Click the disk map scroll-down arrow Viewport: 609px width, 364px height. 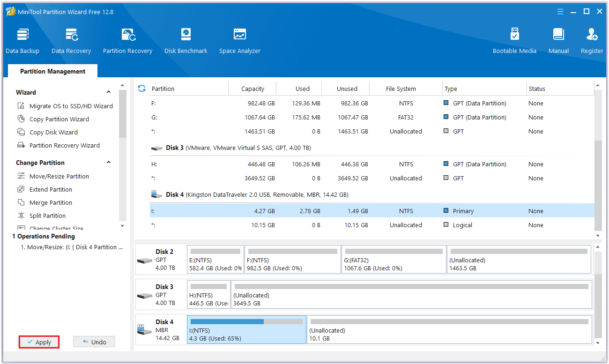tap(597, 342)
